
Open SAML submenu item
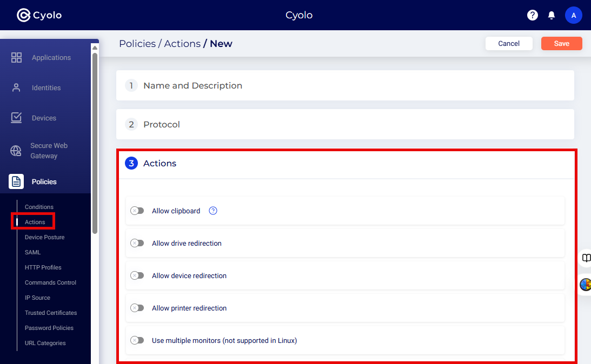32,252
